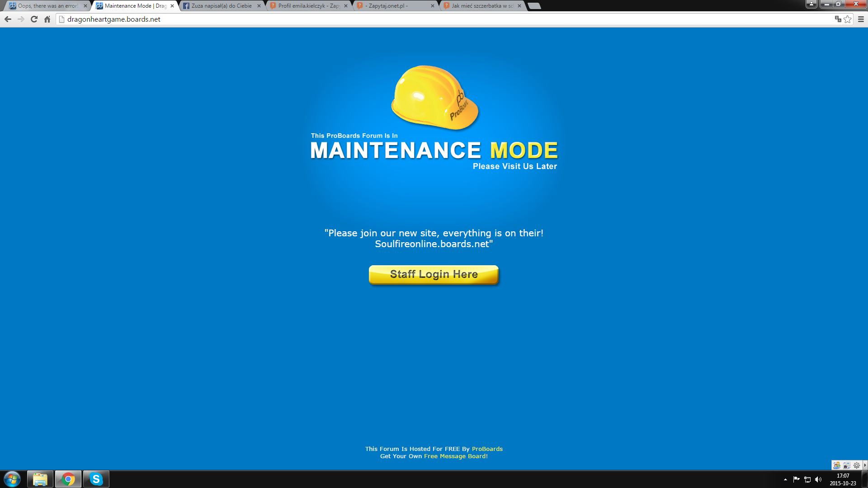This screenshot has height=488, width=868.
Task: Go to the browser home page
Action: 47,19
